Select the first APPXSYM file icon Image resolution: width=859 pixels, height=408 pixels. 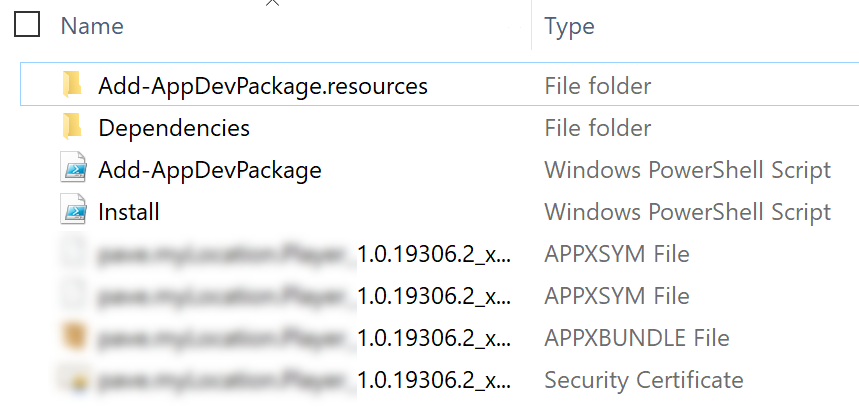[x=73, y=254]
